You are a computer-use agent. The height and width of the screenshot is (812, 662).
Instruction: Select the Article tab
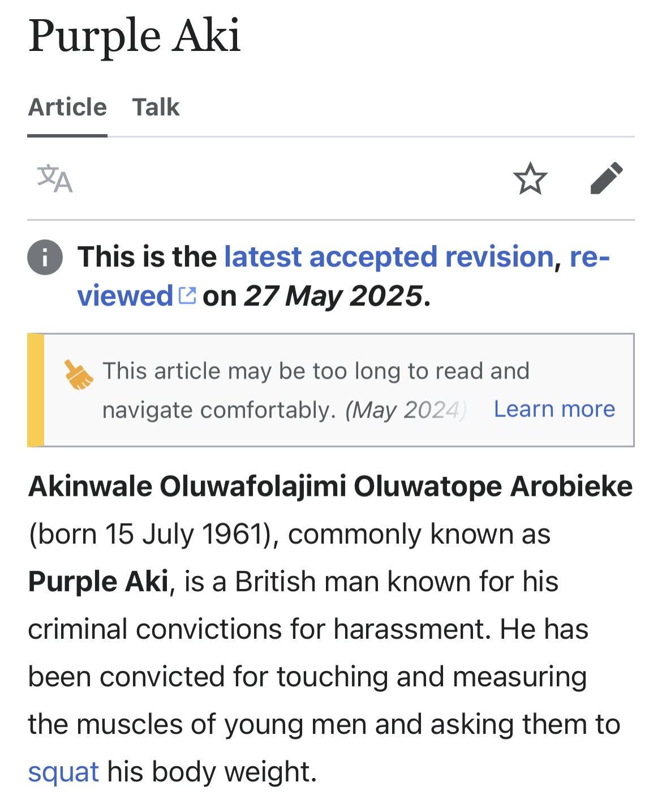coord(67,107)
